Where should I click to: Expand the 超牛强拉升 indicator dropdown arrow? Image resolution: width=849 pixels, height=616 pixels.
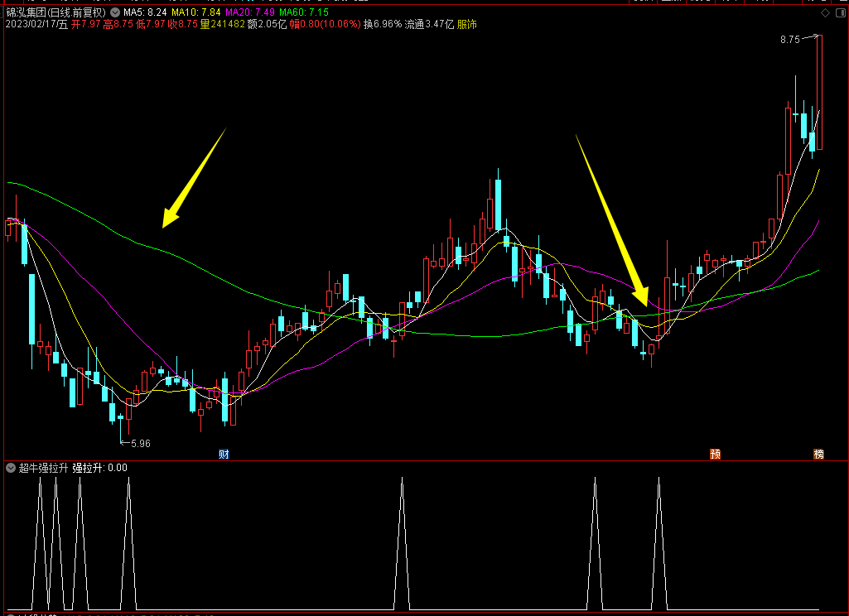pos(11,468)
